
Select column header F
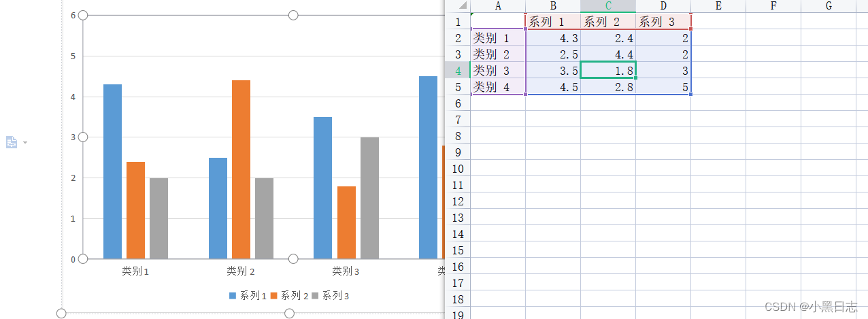click(x=773, y=5)
